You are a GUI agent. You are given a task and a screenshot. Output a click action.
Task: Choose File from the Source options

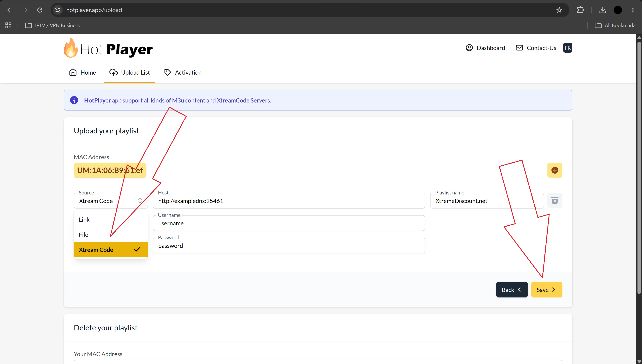111,234
